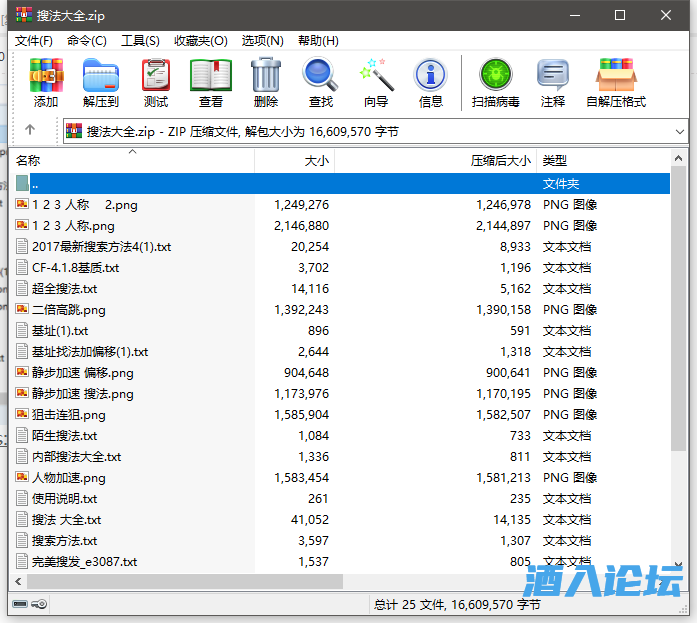697x623 pixels.
Task: Go up one folder level arrow
Action: tap(30, 130)
